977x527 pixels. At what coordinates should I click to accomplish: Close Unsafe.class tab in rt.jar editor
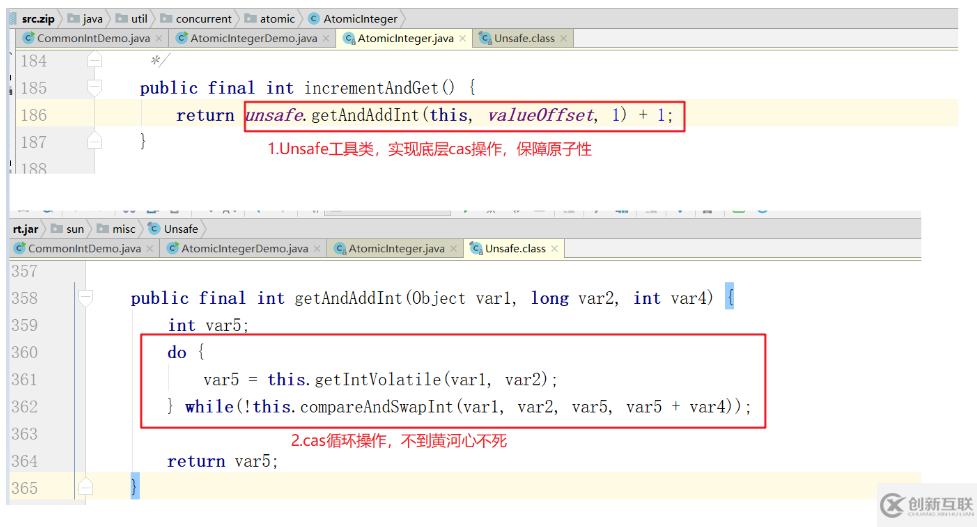[555, 249]
